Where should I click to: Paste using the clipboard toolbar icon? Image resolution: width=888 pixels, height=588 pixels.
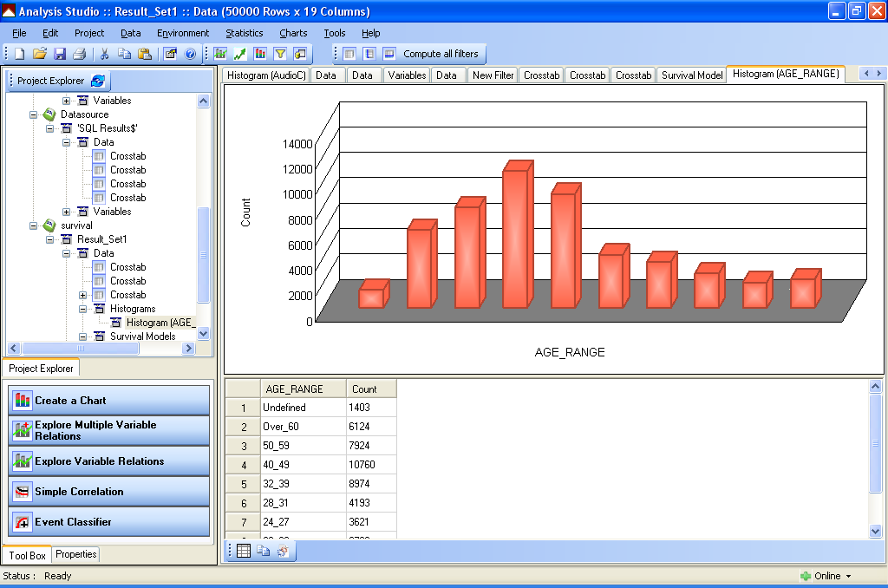tap(145, 54)
